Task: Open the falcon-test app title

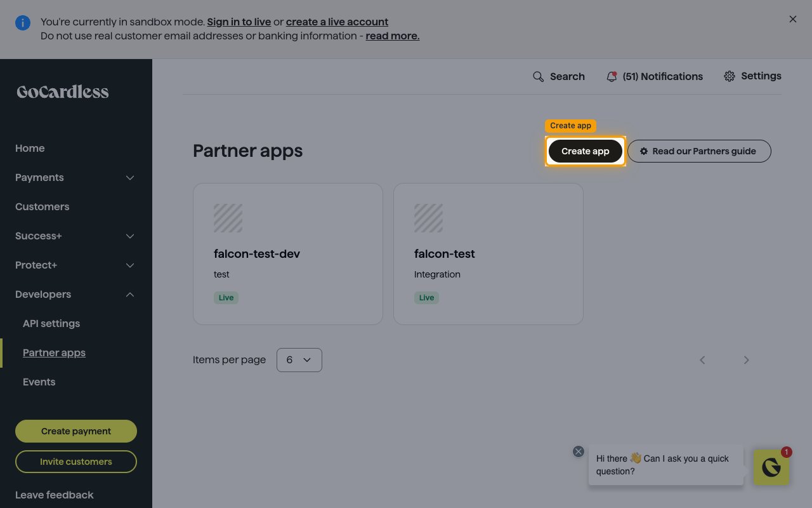Action: pos(445,254)
